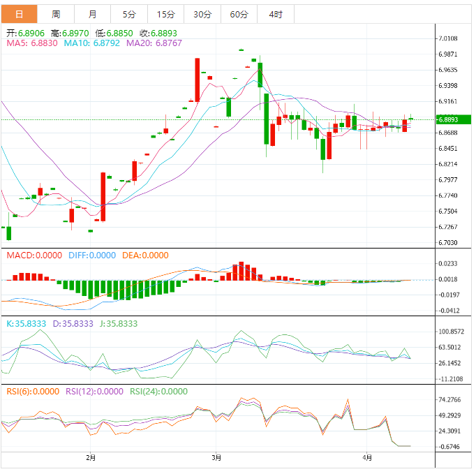This screenshot has width=476, height=474.
Task: Select the 日 daily chart tab
Action: click(19, 14)
